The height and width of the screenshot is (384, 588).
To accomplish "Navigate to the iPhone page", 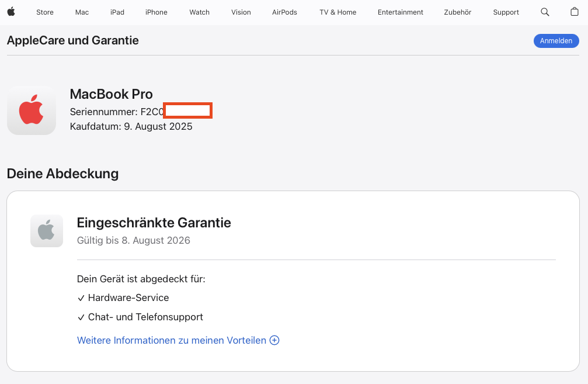I will click(156, 12).
